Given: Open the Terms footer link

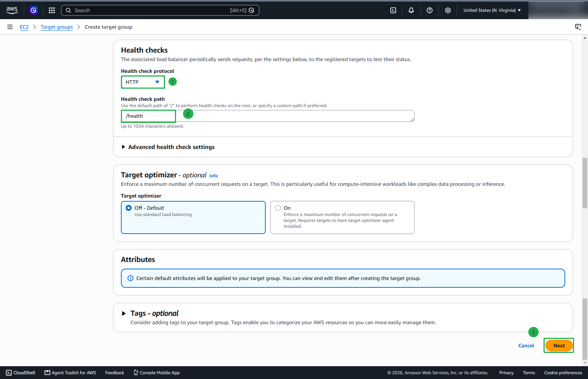Looking at the screenshot, I should 529,373.
